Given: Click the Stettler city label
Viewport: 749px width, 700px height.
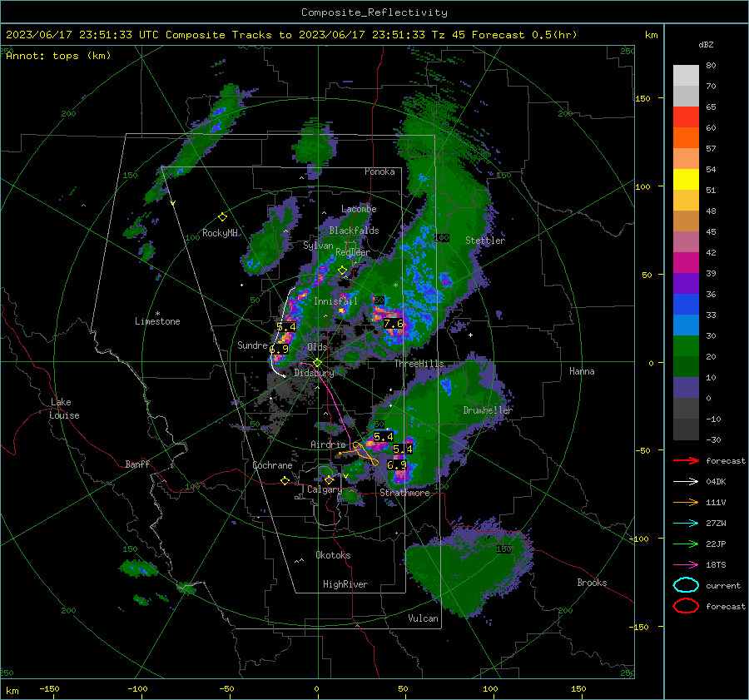Looking at the screenshot, I should tap(485, 241).
